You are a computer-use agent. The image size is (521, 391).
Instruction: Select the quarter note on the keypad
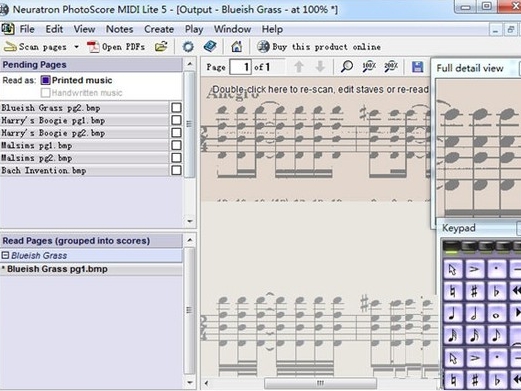(453, 314)
